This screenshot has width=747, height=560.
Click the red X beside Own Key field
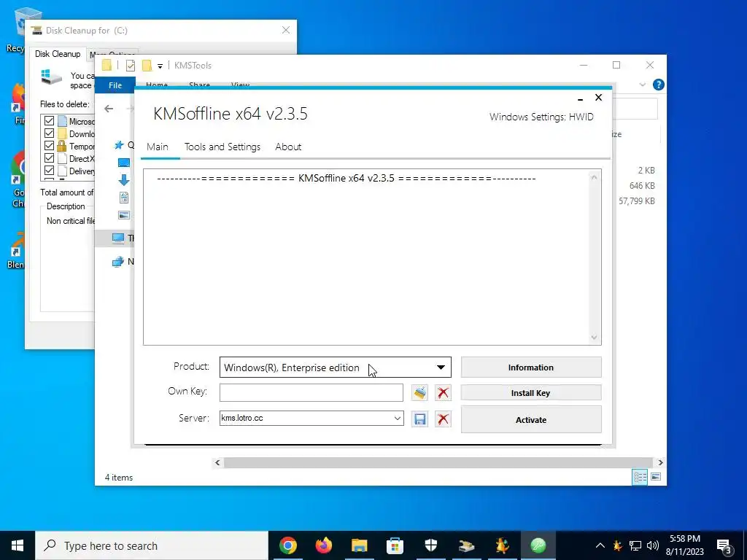[443, 393]
